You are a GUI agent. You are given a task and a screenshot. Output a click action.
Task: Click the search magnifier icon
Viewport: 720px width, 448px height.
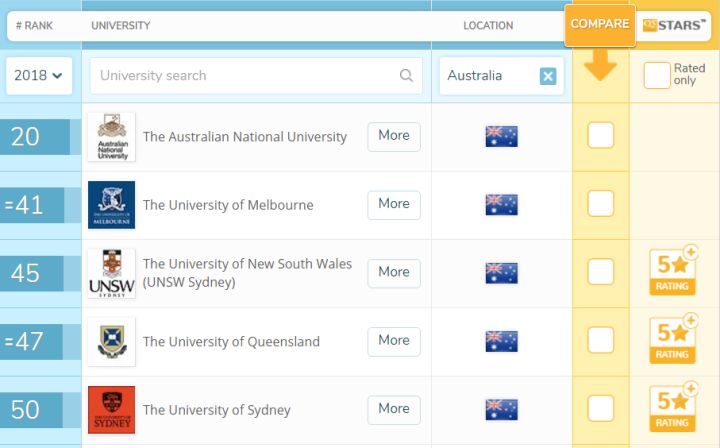click(x=406, y=75)
